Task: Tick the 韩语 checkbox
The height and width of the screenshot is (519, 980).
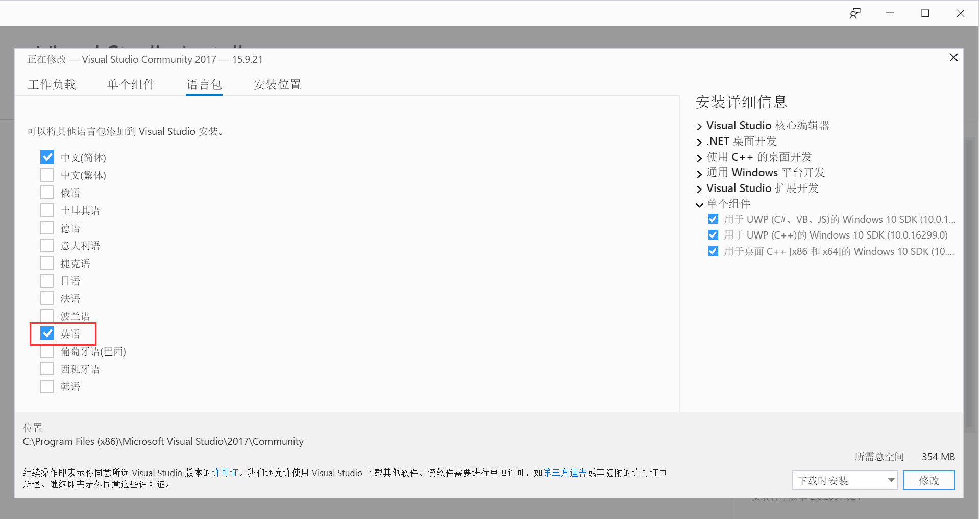Action: coord(47,387)
